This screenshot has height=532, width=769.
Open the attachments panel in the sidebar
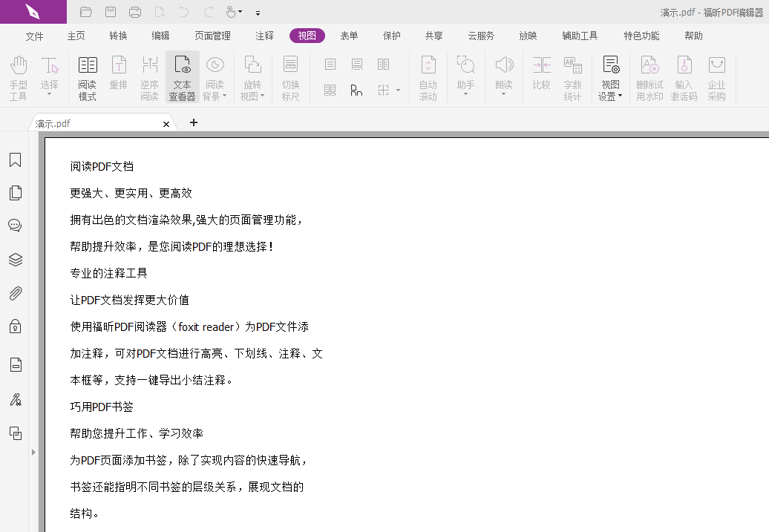[15, 292]
